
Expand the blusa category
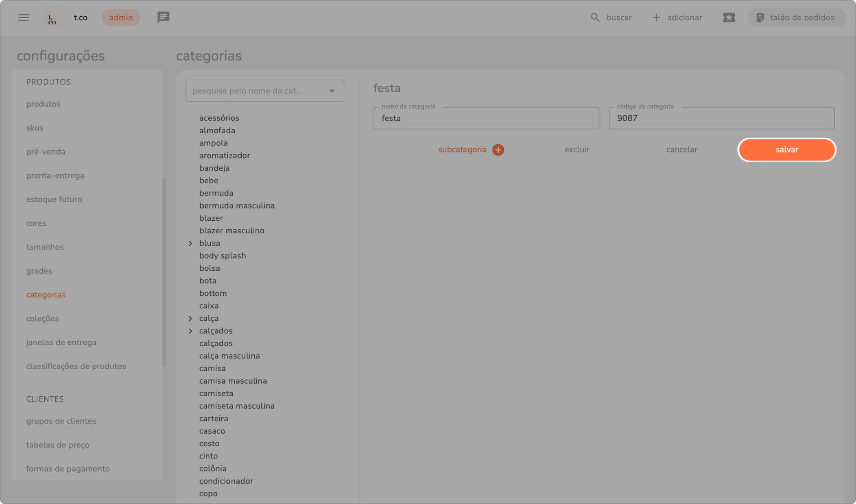190,243
